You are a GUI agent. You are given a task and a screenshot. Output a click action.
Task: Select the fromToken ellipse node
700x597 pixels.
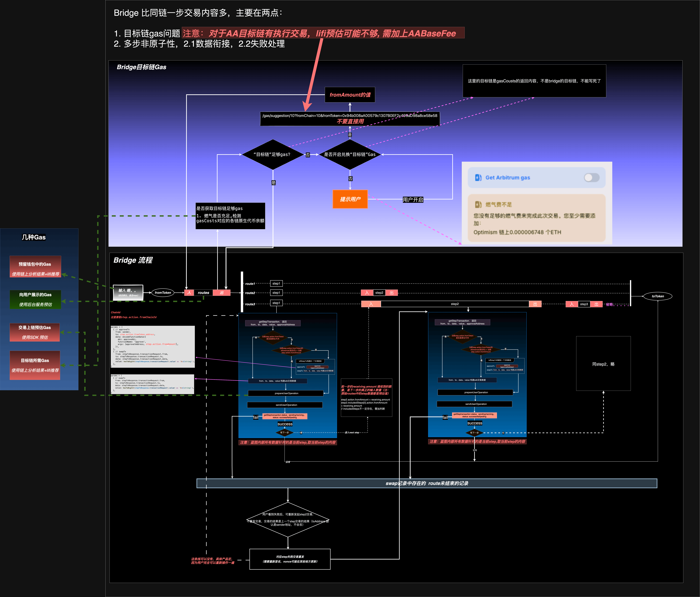163,293
